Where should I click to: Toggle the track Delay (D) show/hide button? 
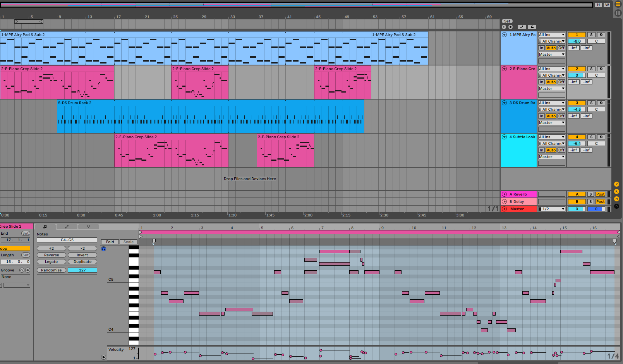pos(616,206)
